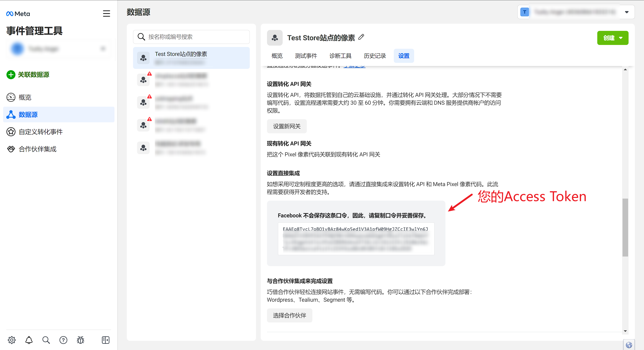Switch to the 历史记录 tab
Screen dimensions: 644x350
click(375, 56)
